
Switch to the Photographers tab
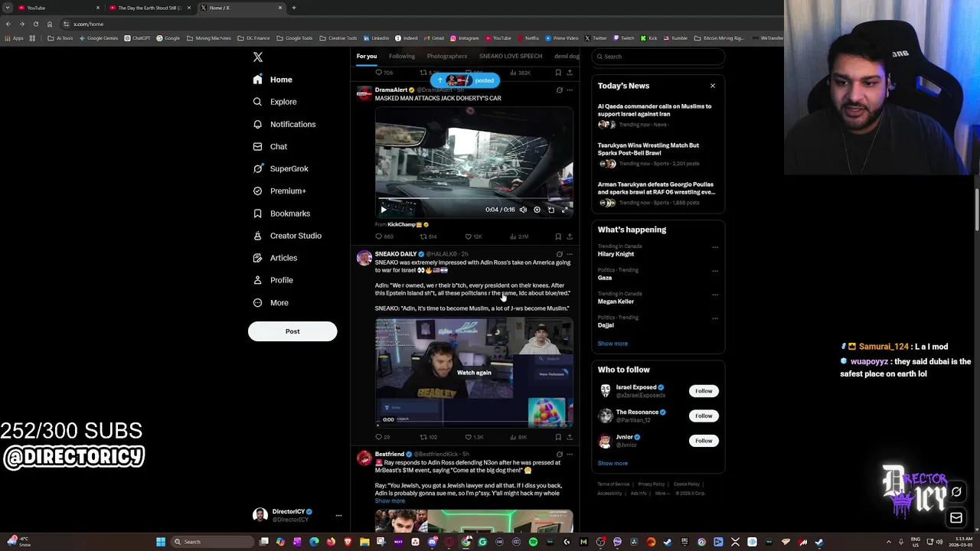tap(446, 56)
